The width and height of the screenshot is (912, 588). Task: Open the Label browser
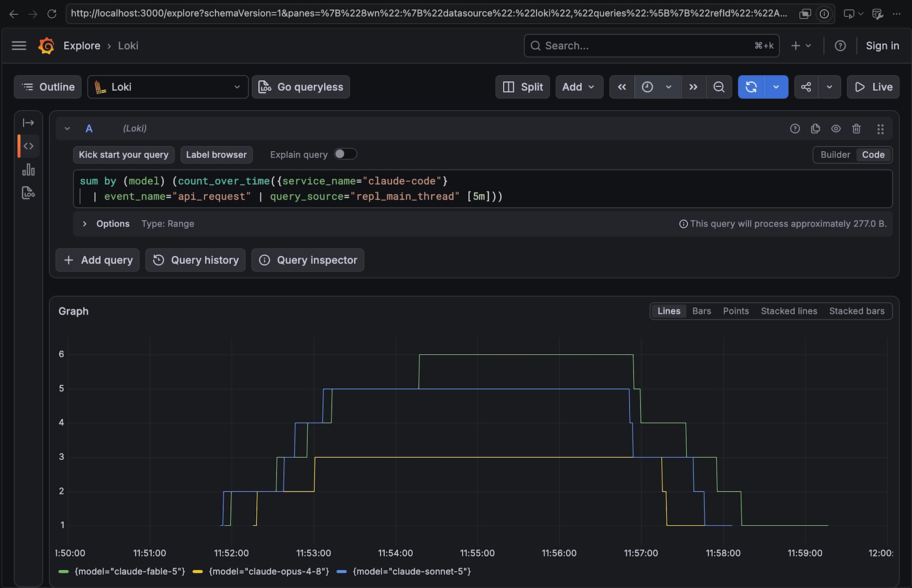click(x=216, y=155)
